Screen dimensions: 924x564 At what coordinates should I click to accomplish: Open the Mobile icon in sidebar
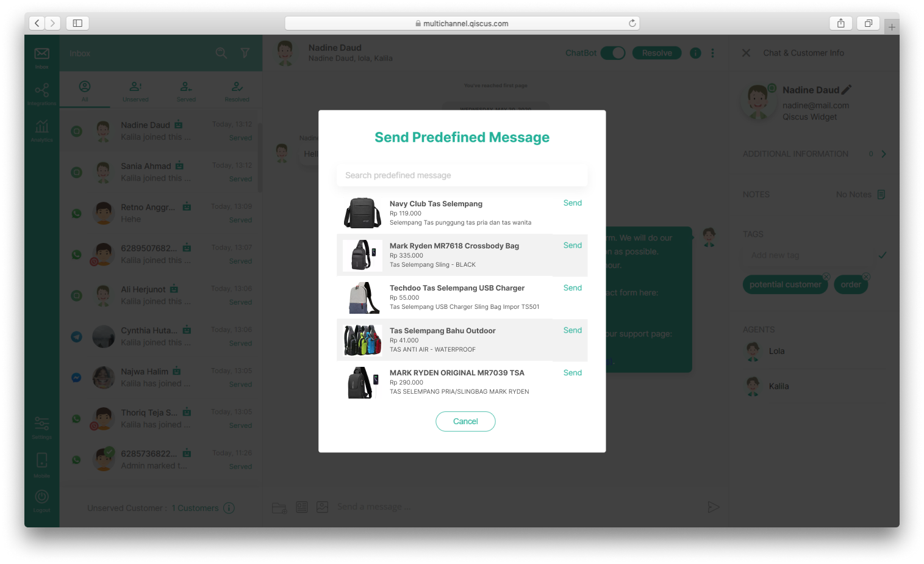click(x=41, y=460)
